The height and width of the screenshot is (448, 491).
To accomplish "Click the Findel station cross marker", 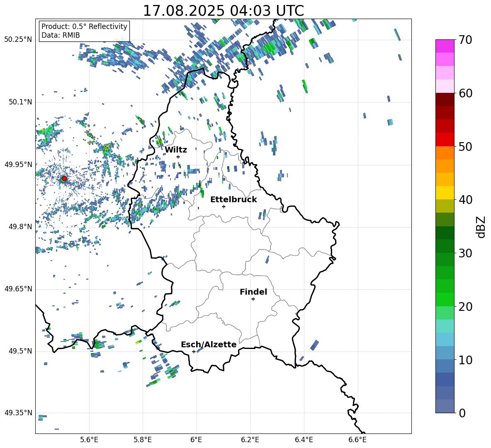I will pyautogui.click(x=253, y=299).
